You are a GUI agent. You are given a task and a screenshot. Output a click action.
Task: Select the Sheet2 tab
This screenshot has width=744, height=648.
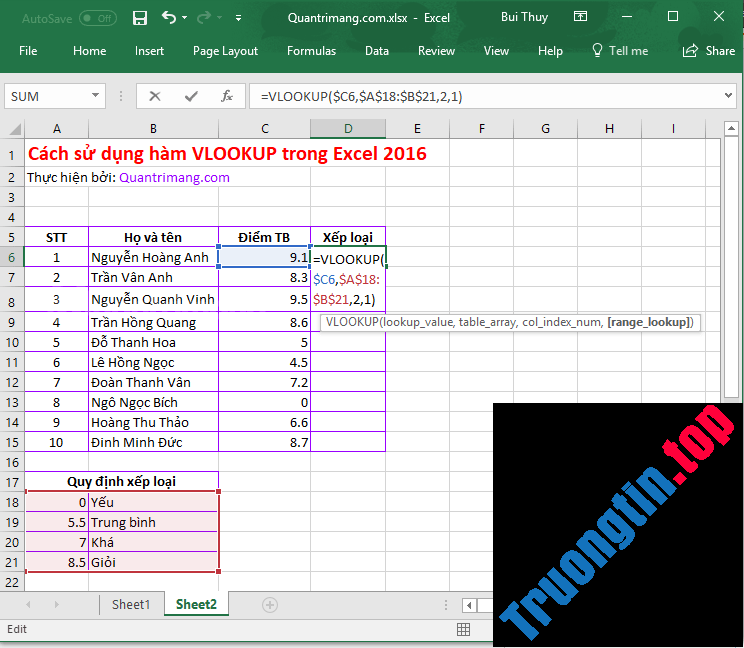click(196, 604)
